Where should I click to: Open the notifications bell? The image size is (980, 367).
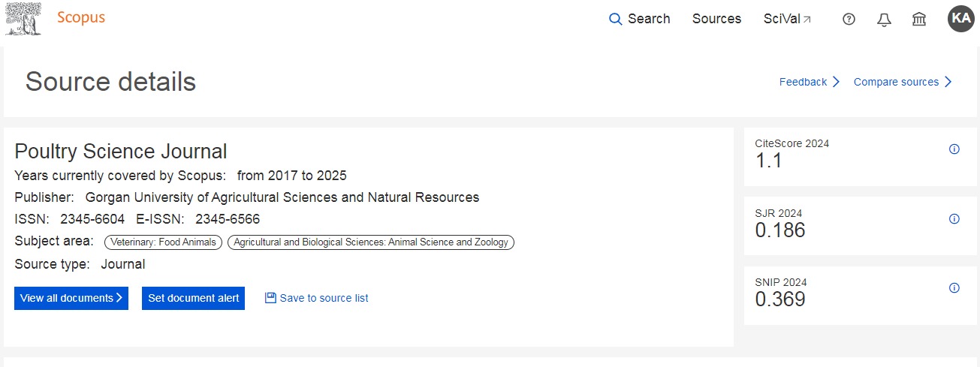(884, 20)
